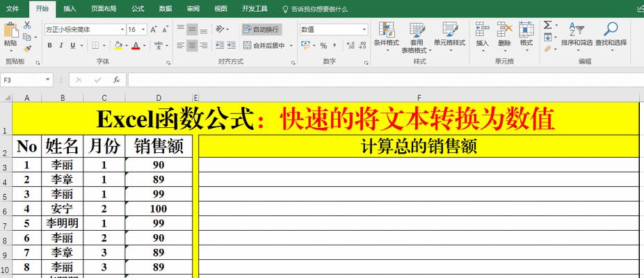This screenshot has width=644, height=278.
Task: Click the text orientation icon
Action: tap(220, 29)
